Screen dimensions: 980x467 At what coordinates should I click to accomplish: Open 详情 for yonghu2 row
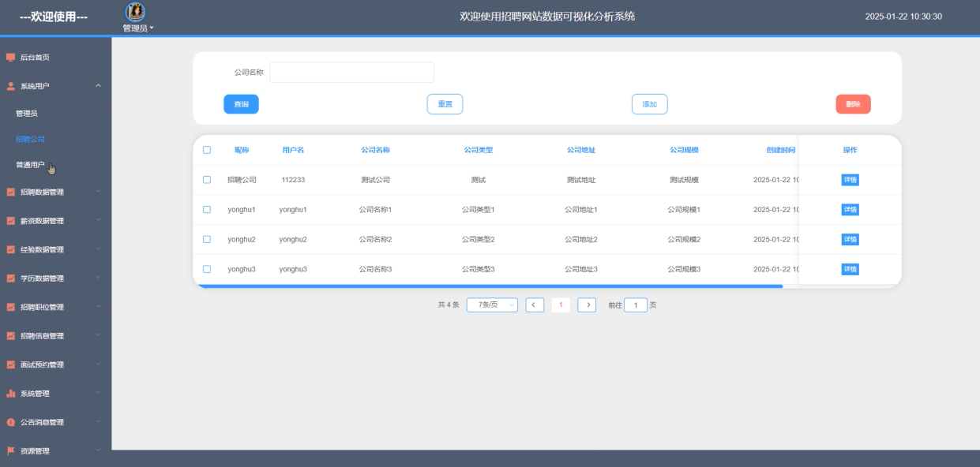(850, 239)
